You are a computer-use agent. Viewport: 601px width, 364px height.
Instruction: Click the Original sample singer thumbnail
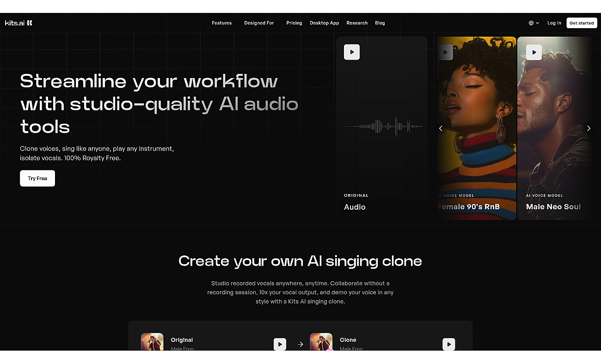152,342
